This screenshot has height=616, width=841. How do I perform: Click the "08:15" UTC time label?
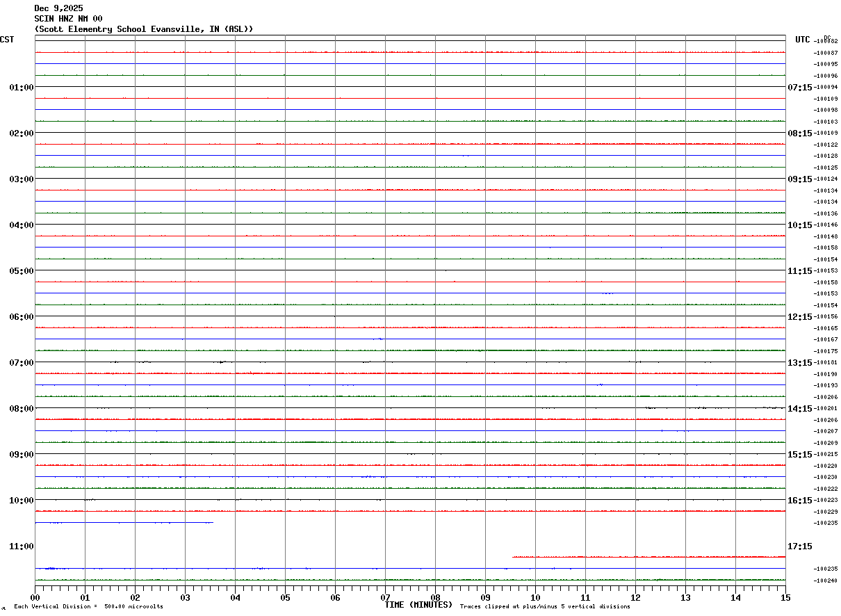pyautogui.click(x=800, y=133)
